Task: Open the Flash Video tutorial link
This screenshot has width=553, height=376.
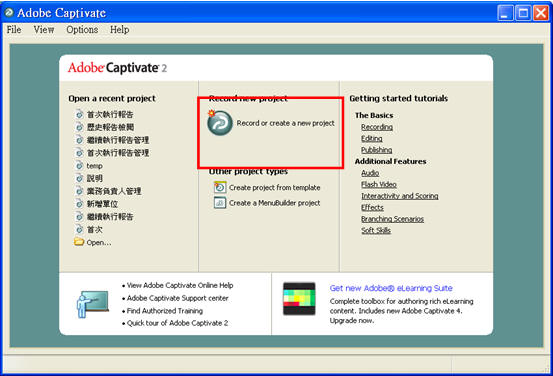Action: (x=379, y=184)
